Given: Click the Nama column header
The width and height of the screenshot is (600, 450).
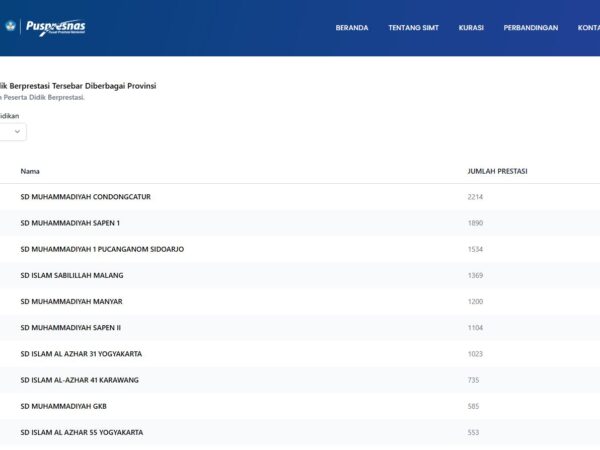Looking at the screenshot, I should (x=30, y=171).
